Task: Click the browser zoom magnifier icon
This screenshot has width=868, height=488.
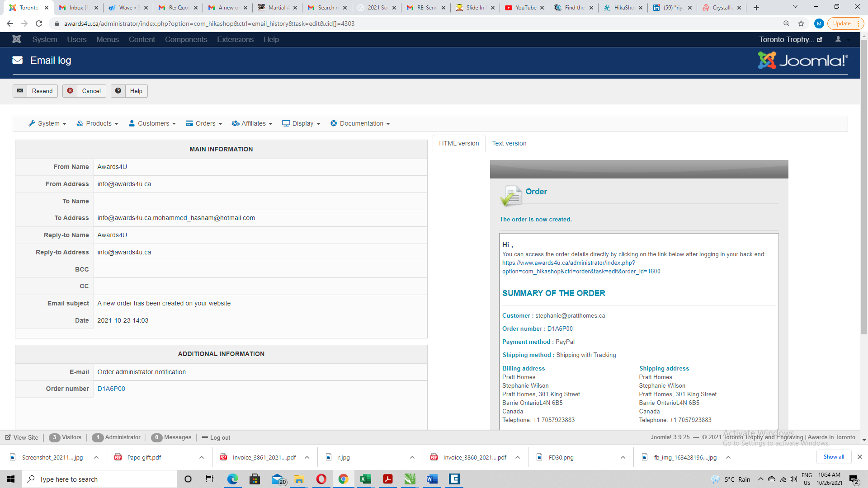Action: [x=787, y=23]
